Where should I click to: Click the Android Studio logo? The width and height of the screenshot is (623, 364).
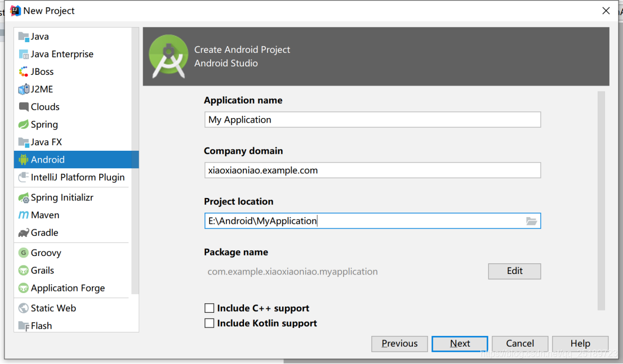(x=168, y=56)
